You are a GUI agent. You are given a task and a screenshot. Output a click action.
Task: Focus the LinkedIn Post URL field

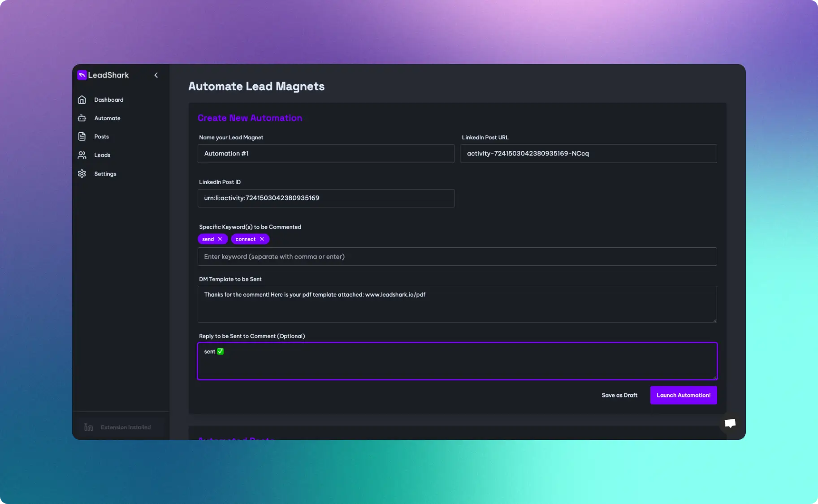(589, 153)
